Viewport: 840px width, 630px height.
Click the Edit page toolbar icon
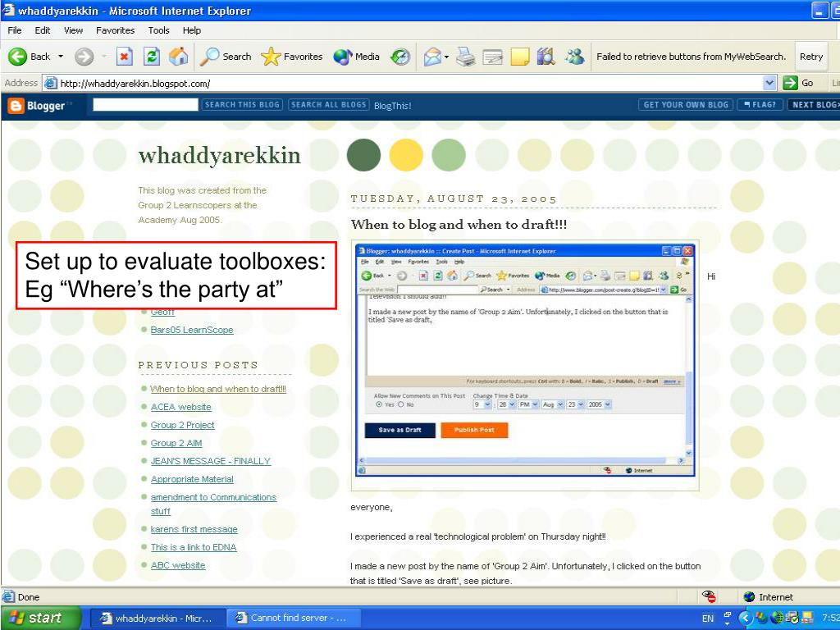click(492, 57)
